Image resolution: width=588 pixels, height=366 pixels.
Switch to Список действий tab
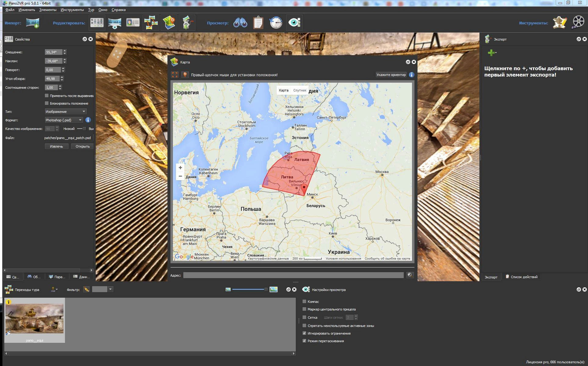[522, 277]
